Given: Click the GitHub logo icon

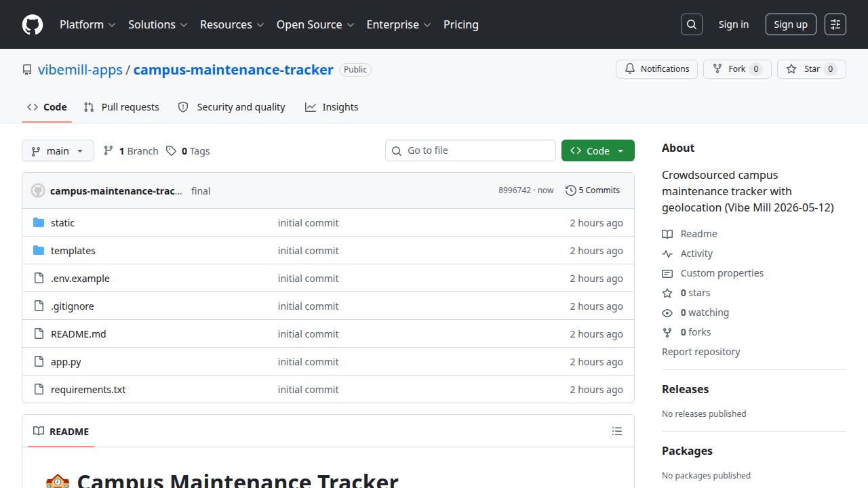Looking at the screenshot, I should coord(33,24).
